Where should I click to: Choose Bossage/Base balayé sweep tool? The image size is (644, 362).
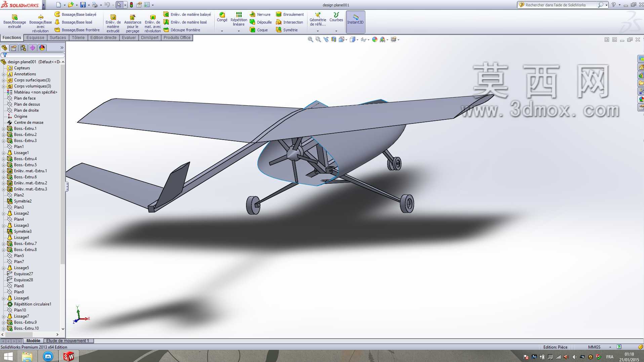point(76,14)
